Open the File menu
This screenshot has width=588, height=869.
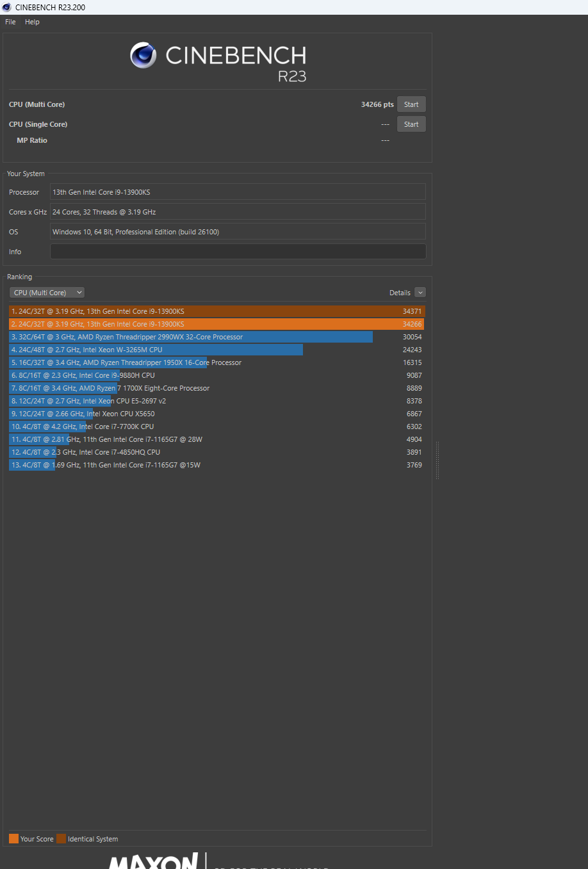(10, 22)
